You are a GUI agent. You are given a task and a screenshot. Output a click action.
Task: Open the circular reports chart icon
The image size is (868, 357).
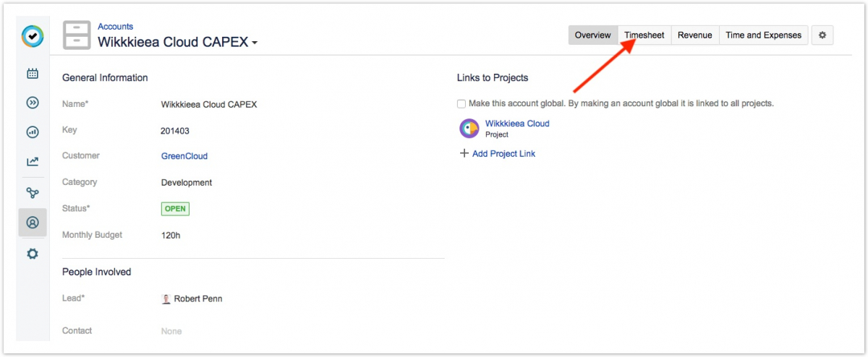pyautogui.click(x=33, y=132)
